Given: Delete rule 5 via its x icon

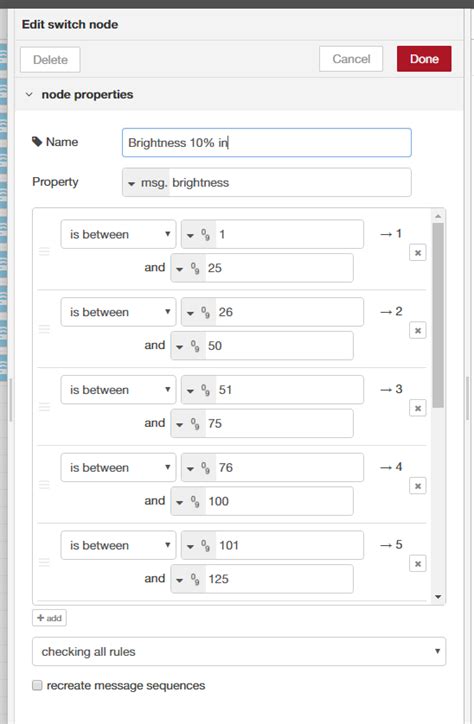Looking at the screenshot, I should pos(418,564).
